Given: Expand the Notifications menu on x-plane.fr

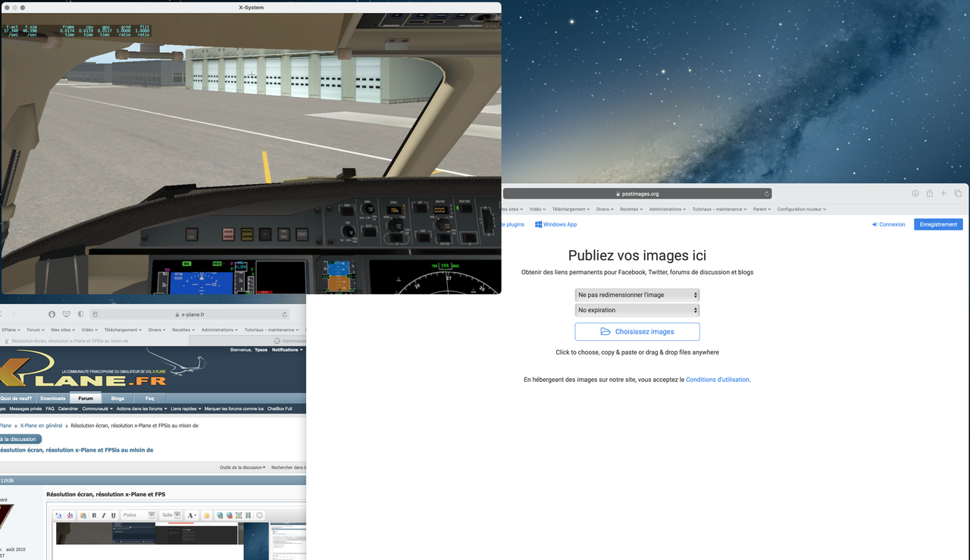Looking at the screenshot, I should coord(287,350).
